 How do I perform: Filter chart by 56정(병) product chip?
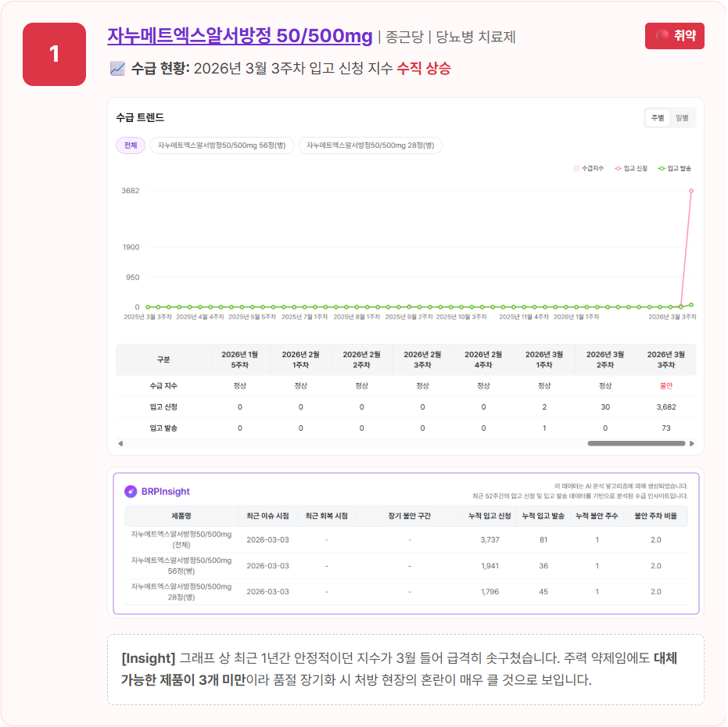click(222, 145)
